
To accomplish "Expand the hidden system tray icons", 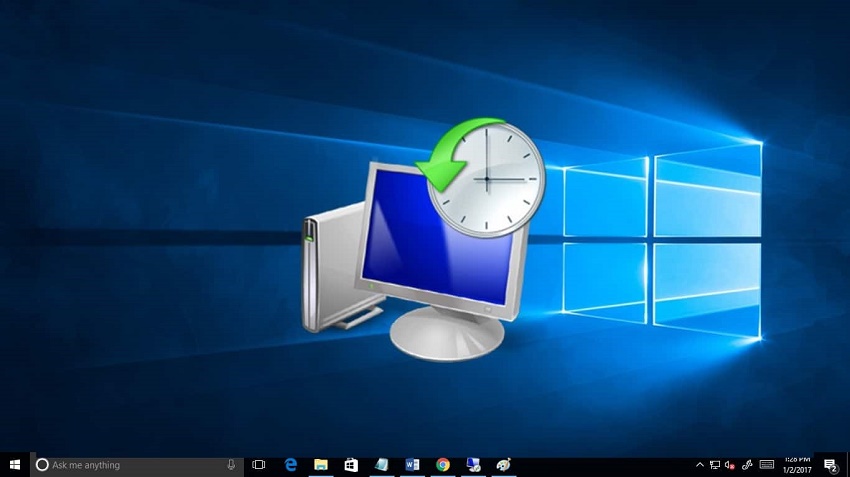I will [x=700, y=465].
